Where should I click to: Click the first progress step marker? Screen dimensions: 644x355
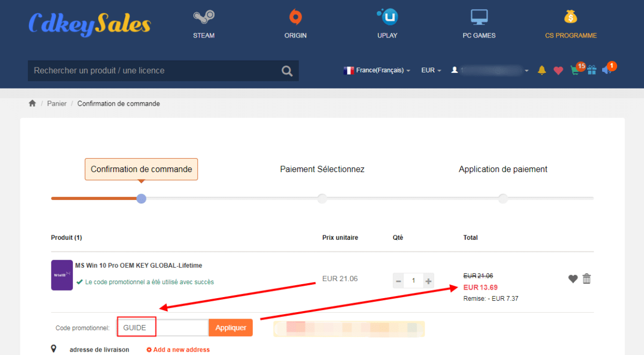[x=141, y=198]
